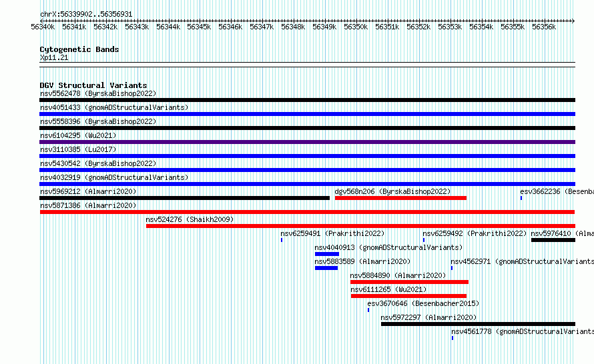Select nsv5871386 (Almarri2020) label
Screen dimensions: 594x364
[x=88, y=205]
